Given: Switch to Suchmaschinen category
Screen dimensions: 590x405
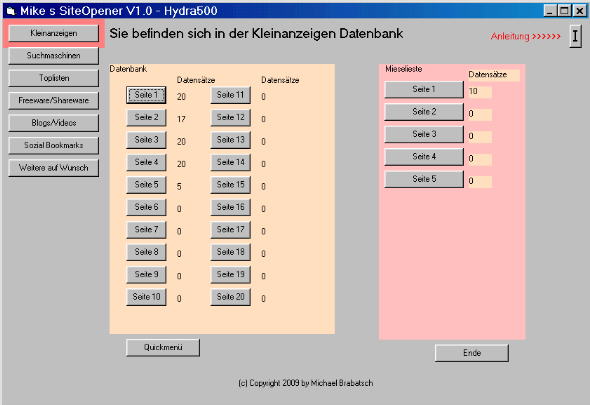Looking at the screenshot, I should 53,56.
